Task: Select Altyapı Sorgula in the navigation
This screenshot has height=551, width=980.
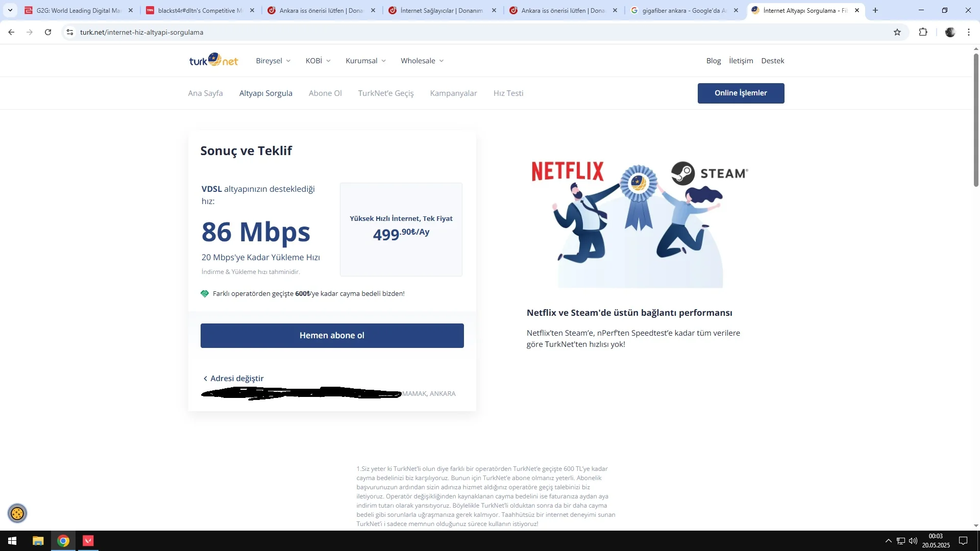Action: 266,93
